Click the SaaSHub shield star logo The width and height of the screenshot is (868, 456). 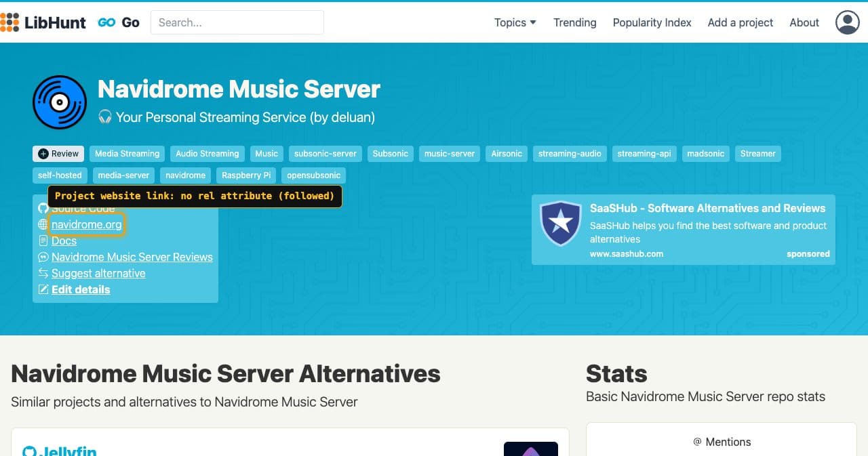click(561, 224)
